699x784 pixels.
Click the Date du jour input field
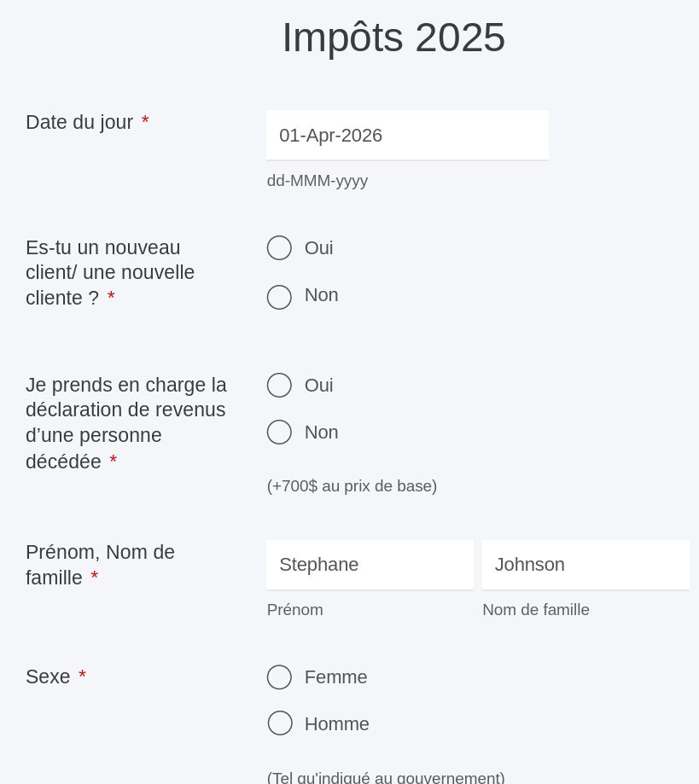[407, 136]
